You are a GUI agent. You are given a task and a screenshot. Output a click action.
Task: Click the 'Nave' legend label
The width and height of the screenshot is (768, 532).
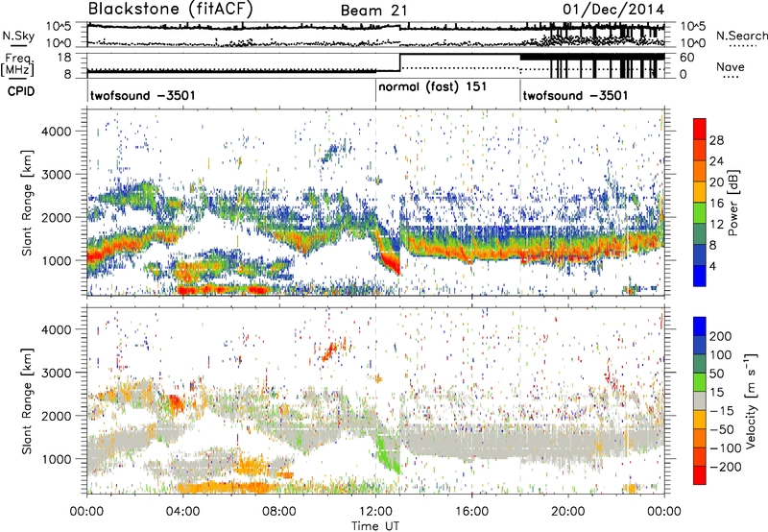click(x=730, y=66)
